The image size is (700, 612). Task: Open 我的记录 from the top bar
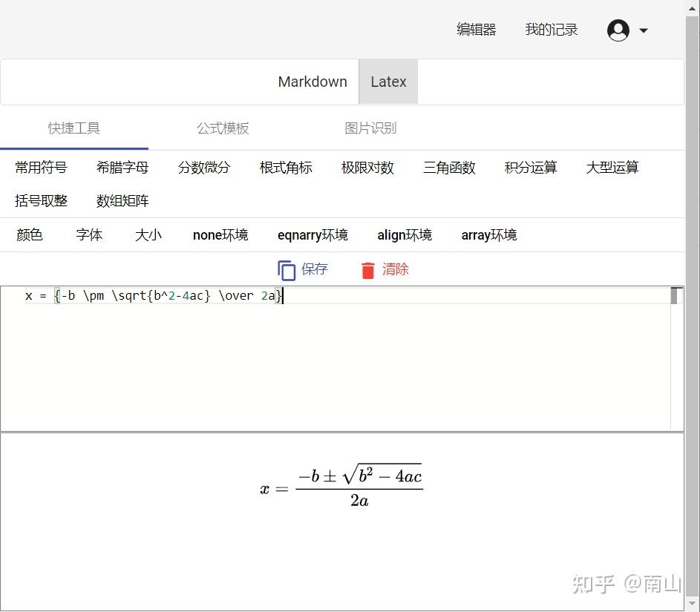552,30
